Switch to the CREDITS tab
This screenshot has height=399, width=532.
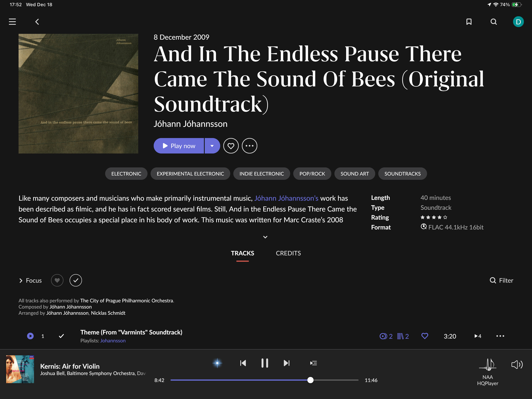click(x=288, y=253)
